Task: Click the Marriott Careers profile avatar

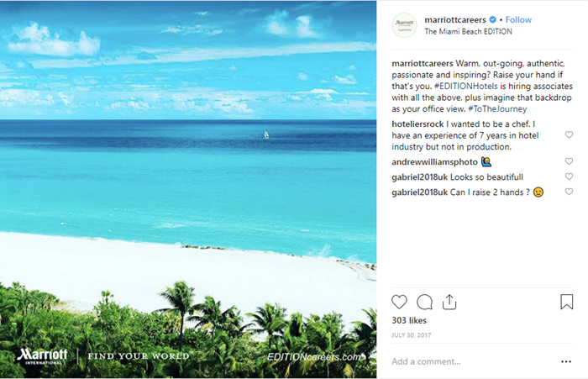Action: click(404, 25)
